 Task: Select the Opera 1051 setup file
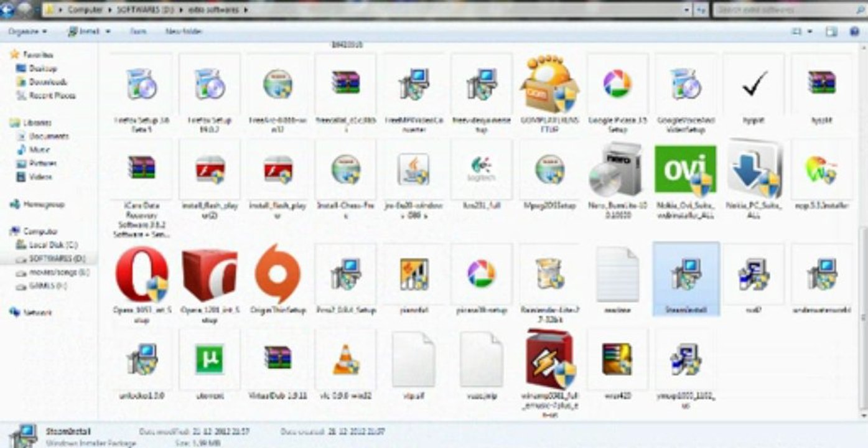pos(142,274)
